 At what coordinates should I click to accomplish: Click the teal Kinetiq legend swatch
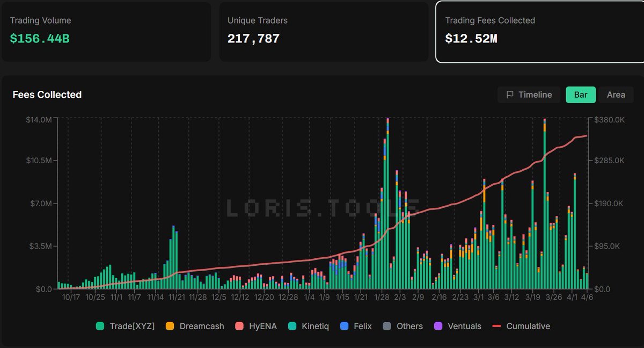coord(292,326)
